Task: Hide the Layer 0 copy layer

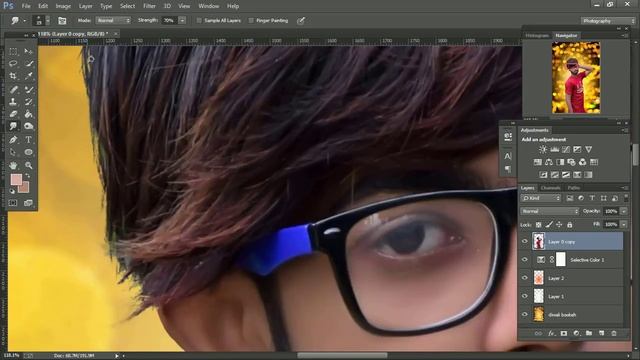Action: tap(525, 242)
